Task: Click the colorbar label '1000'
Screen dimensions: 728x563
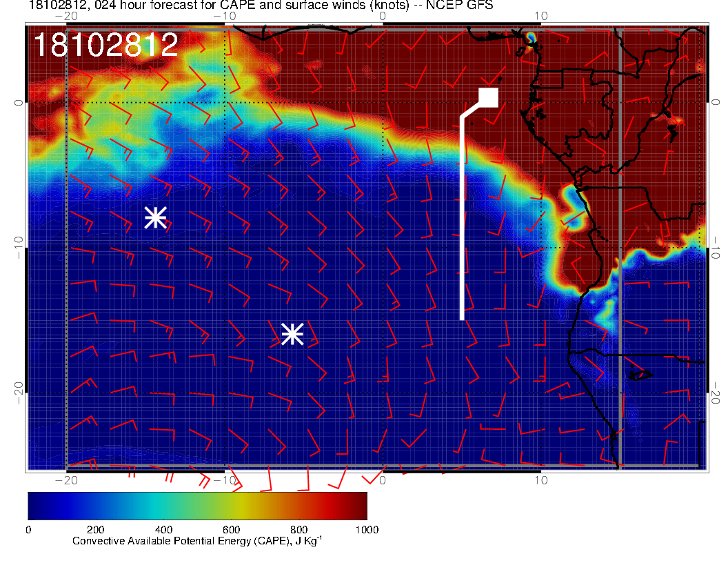Action: (367, 530)
